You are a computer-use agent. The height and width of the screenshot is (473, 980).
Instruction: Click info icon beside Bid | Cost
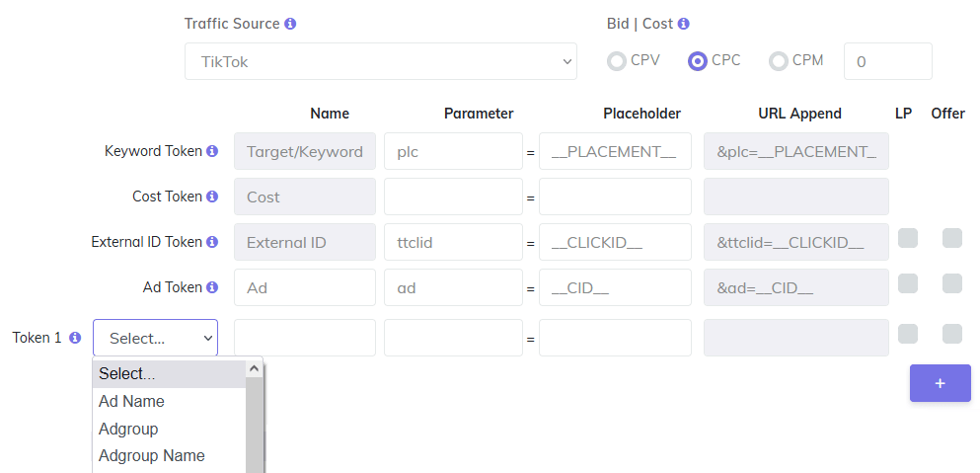(684, 24)
